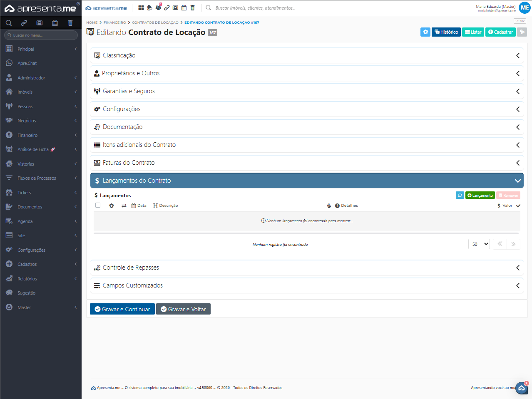Click the mail icon in the dark sidebar header
This screenshot has height=399, width=532.
[x=40, y=23]
